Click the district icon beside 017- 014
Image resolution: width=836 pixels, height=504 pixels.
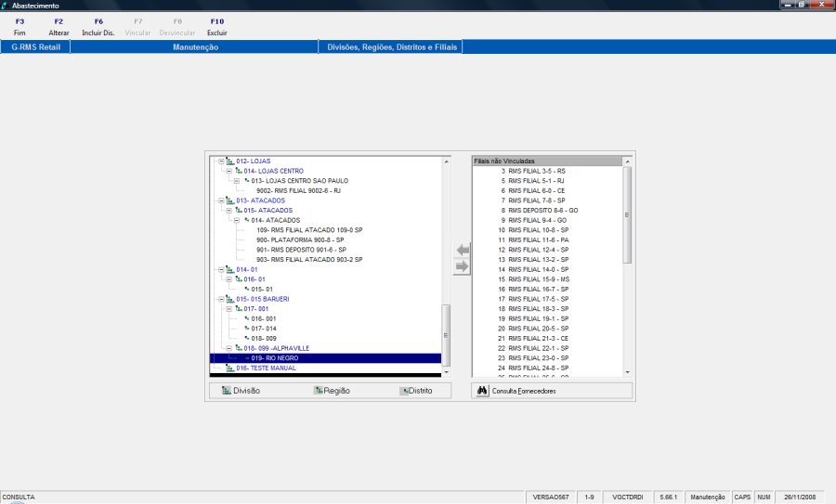coord(247,329)
